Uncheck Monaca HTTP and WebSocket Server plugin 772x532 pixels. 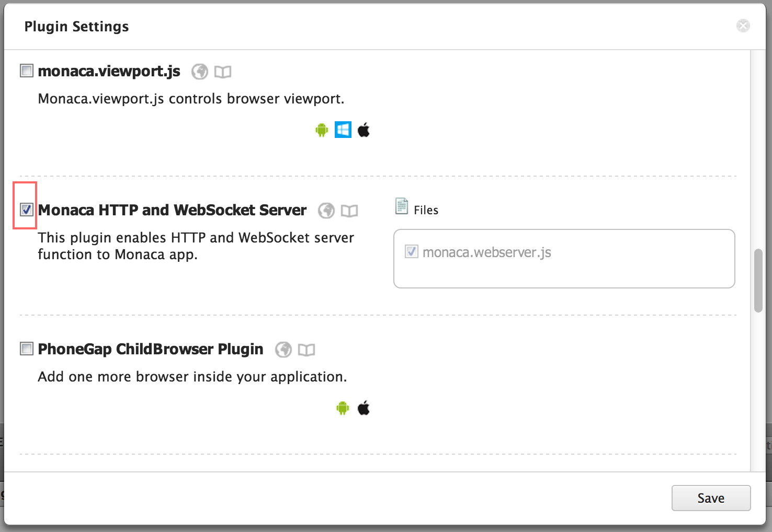tap(27, 210)
